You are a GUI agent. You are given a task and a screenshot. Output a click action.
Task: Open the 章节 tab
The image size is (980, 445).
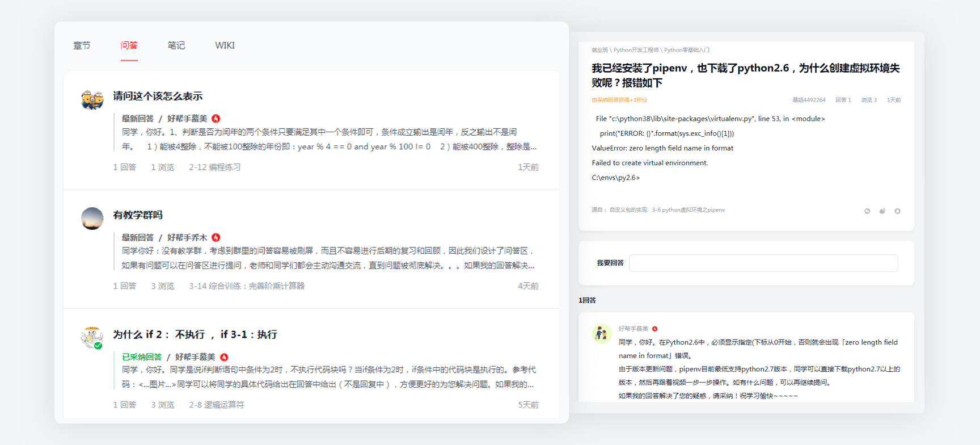[x=82, y=45]
